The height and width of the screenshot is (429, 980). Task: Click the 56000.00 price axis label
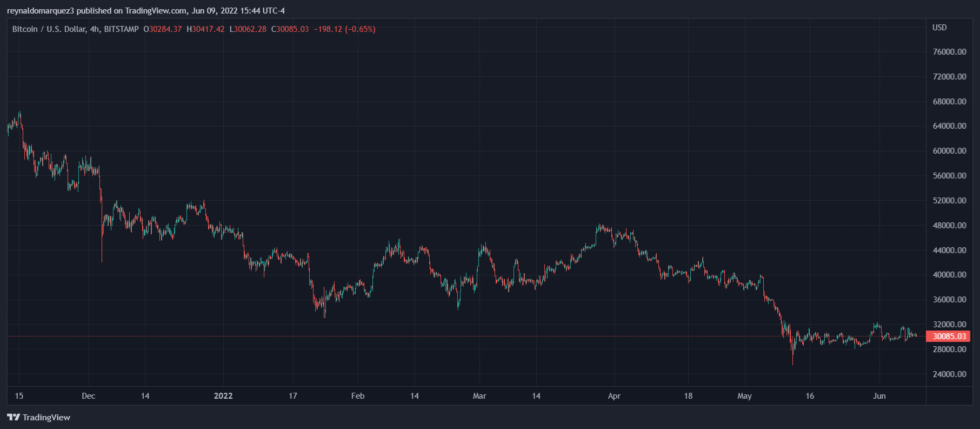click(x=948, y=176)
